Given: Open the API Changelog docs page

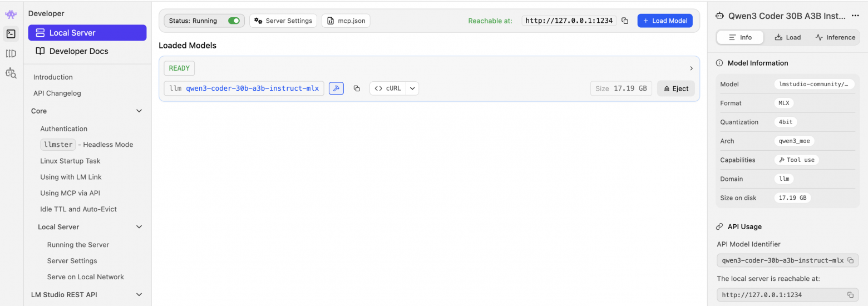Looking at the screenshot, I should click(57, 93).
